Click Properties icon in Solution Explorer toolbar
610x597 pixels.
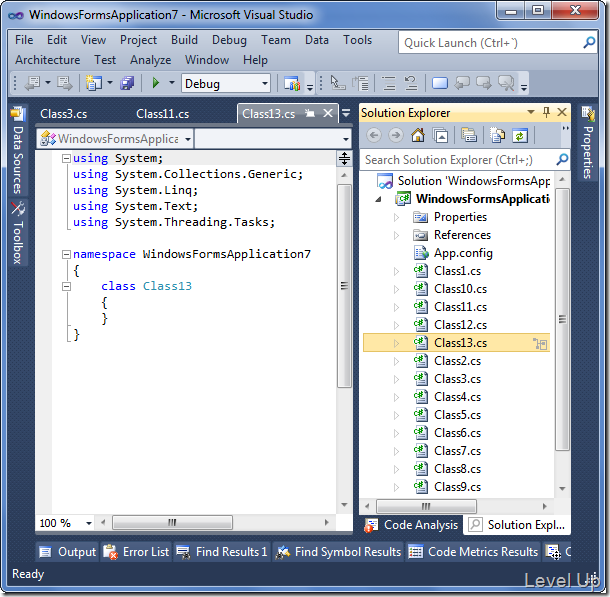click(469, 135)
